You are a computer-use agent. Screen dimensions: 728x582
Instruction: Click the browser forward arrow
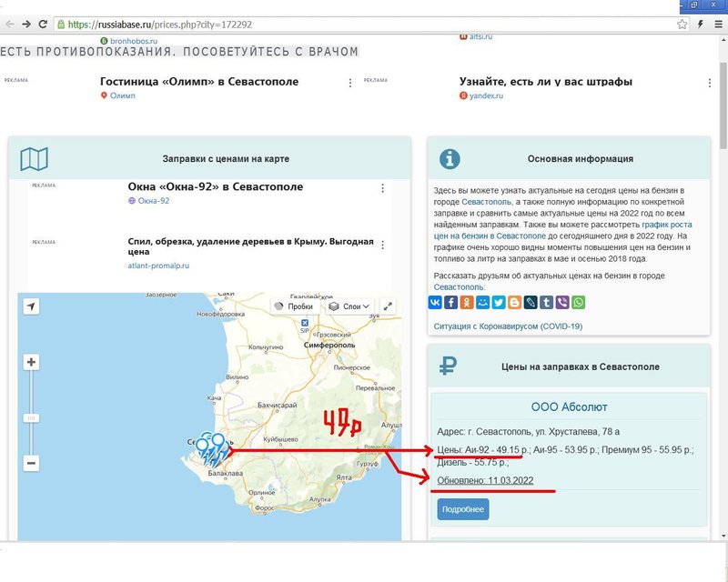(26, 25)
